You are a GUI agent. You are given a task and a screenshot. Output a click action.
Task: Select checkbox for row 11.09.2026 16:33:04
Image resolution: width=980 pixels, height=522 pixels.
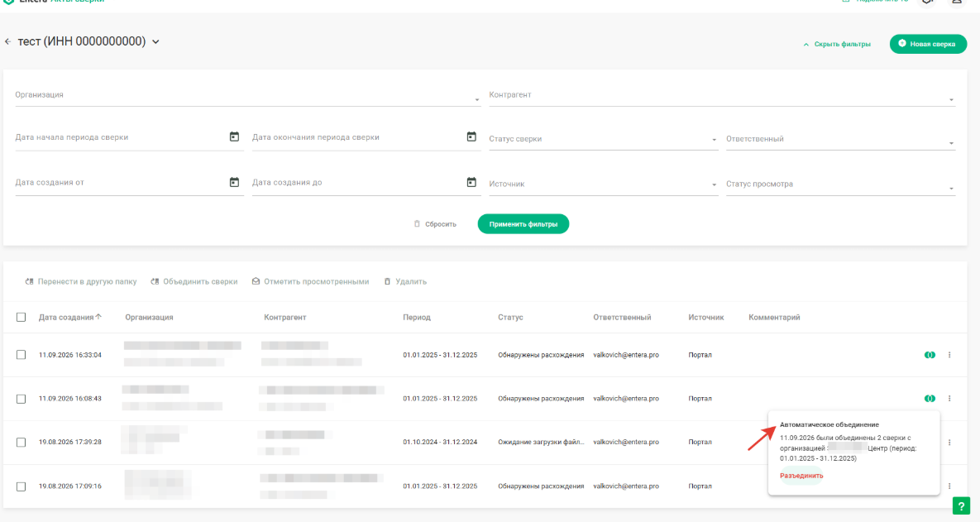click(22, 355)
